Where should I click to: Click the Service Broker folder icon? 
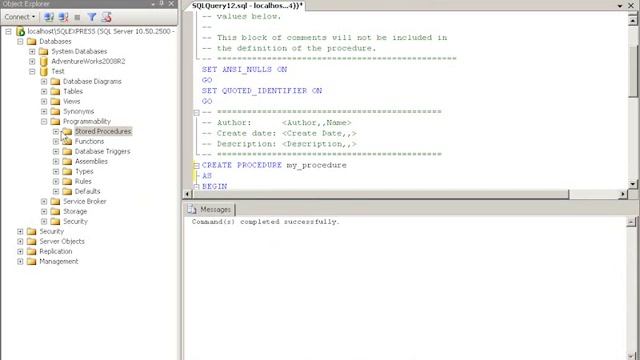pyautogui.click(x=55, y=201)
